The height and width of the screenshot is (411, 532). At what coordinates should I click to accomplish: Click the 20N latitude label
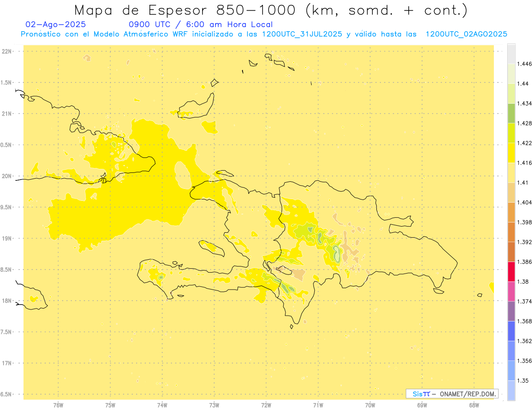coord(6,176)
